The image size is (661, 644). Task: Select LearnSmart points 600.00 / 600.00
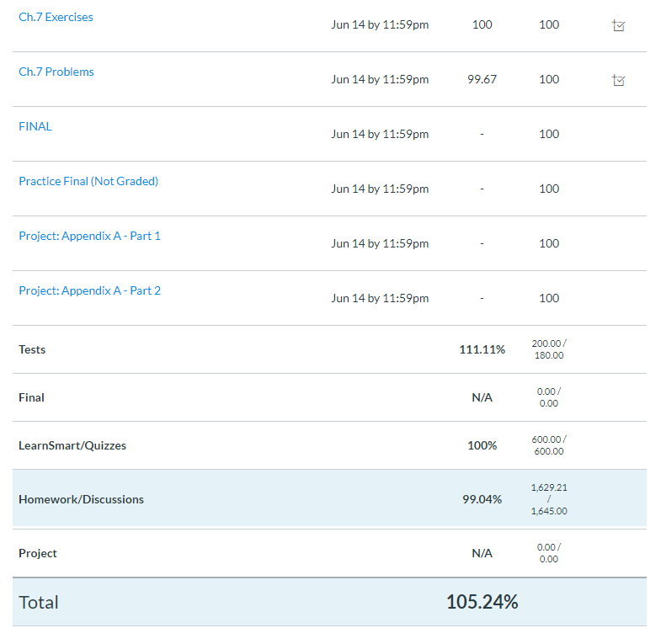[549, 445]
